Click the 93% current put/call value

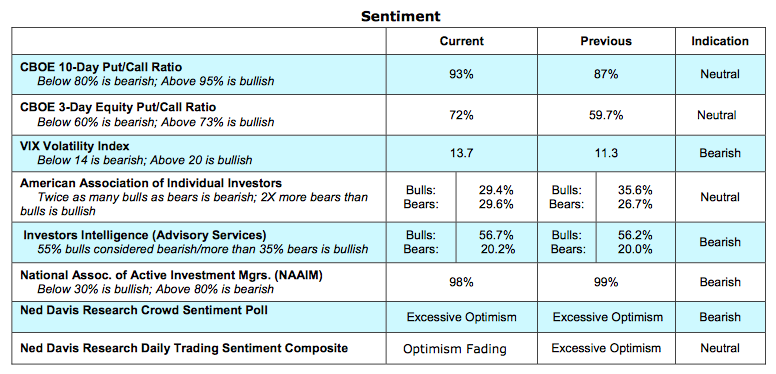pos(461,74)
